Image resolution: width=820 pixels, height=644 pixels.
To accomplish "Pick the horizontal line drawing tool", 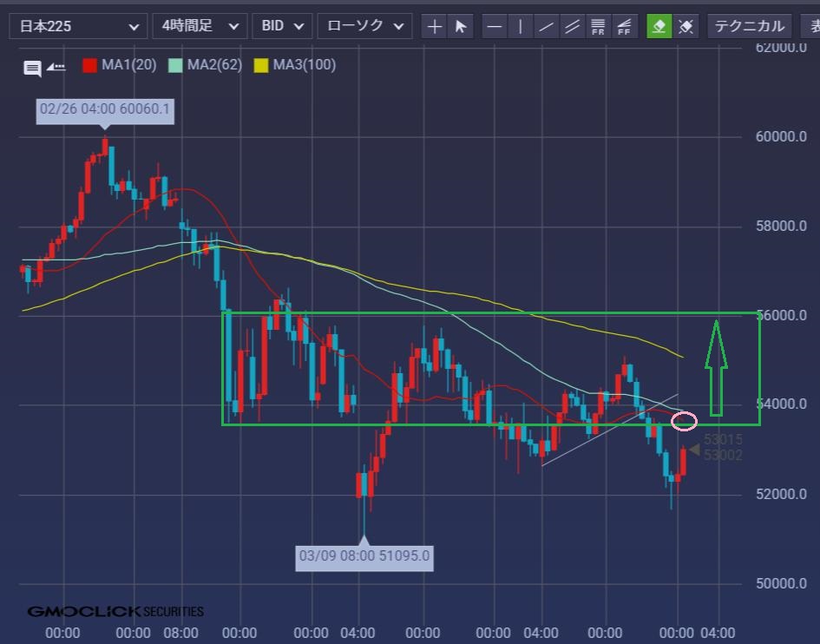I will coord(495,26).
